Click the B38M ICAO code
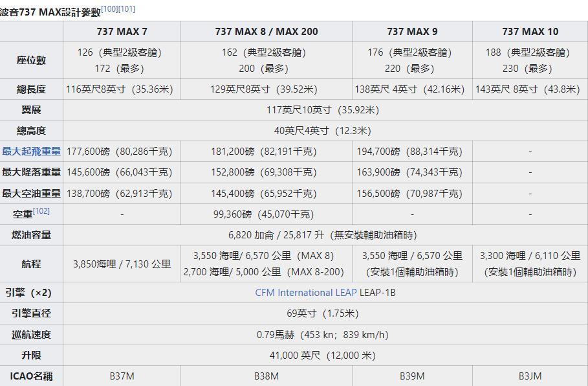 tap(267, 376)
